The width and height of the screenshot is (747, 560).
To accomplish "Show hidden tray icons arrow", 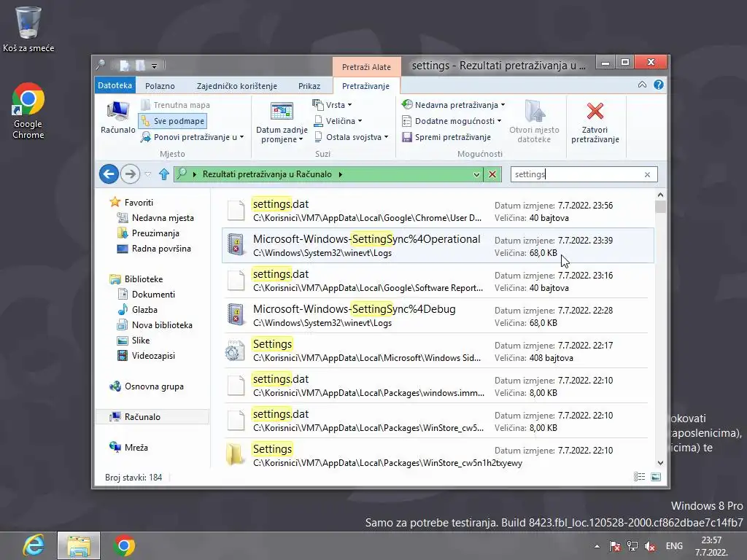I will pos(597,546).
